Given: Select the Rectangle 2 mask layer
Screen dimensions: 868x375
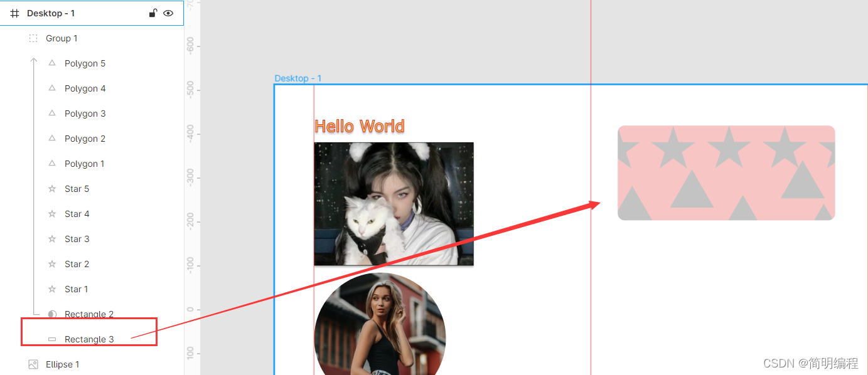Looking at the screenshot, I should click(92, 314).
